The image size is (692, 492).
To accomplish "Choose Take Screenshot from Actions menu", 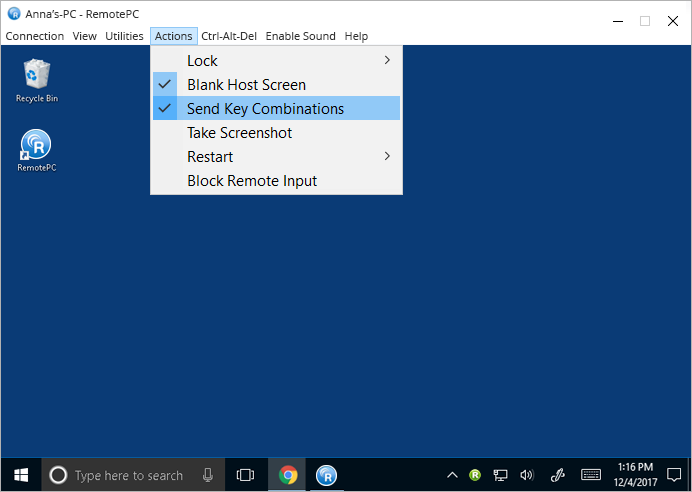I will (276, 132).
